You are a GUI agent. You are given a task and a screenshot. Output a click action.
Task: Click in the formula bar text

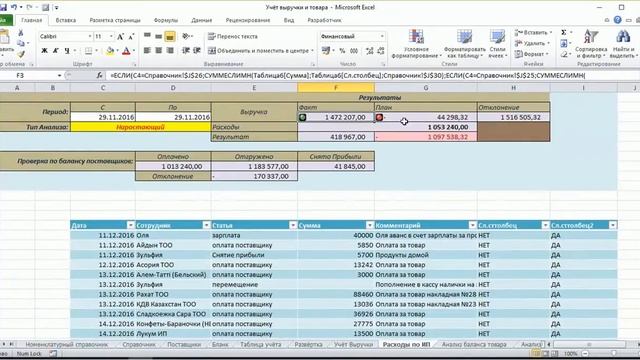pos(347,76)
